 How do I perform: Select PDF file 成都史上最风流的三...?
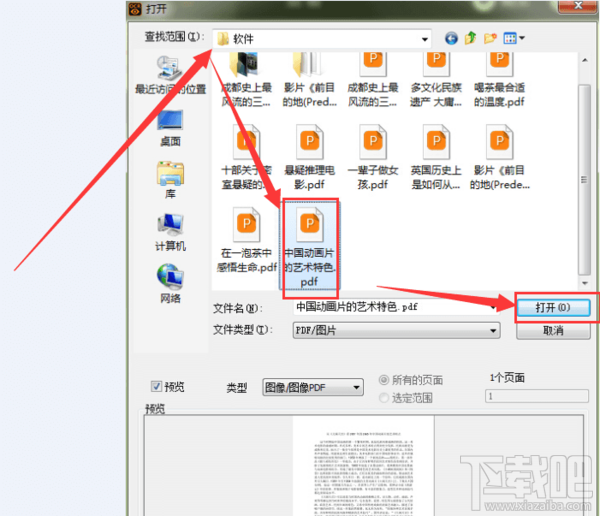coord(373,80)
